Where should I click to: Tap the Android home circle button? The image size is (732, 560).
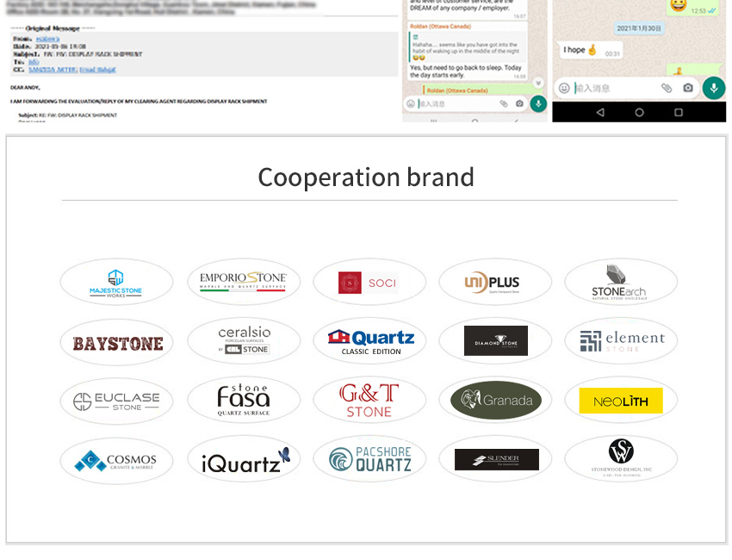pos(639,112)
